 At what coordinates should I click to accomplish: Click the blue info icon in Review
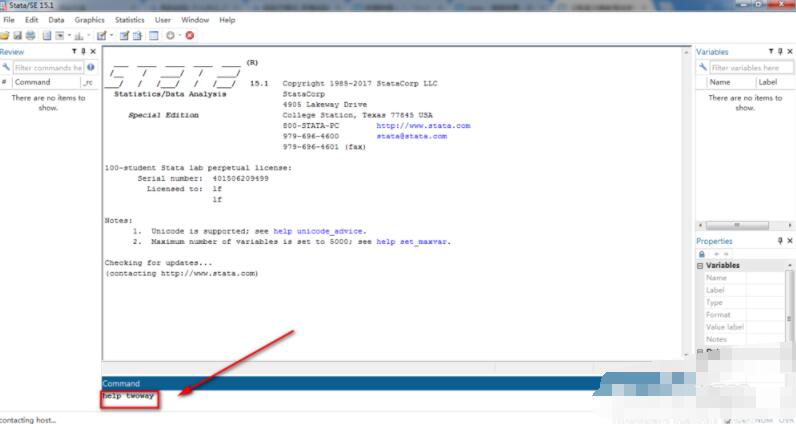(x=90, y=67)
